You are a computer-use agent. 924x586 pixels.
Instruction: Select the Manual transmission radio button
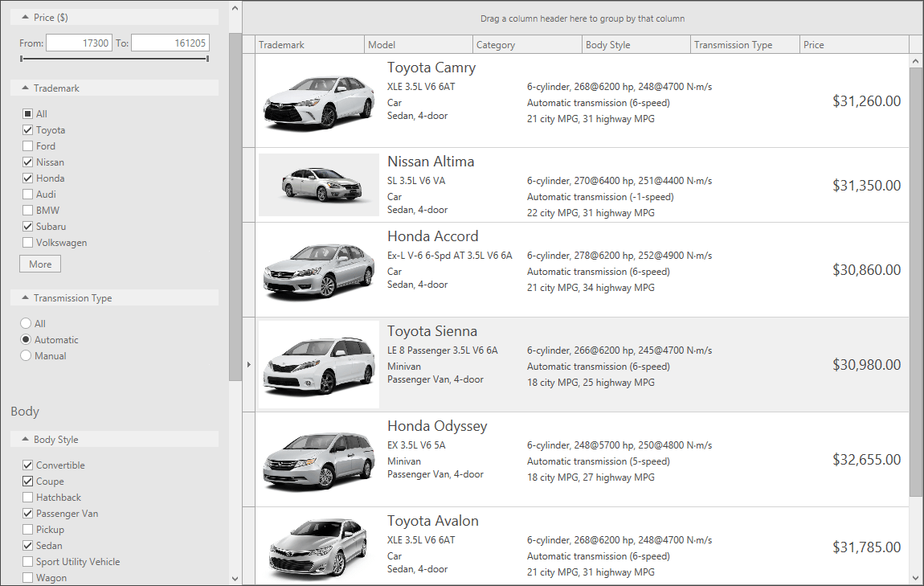pyautogui.click(x=26, y=356)
